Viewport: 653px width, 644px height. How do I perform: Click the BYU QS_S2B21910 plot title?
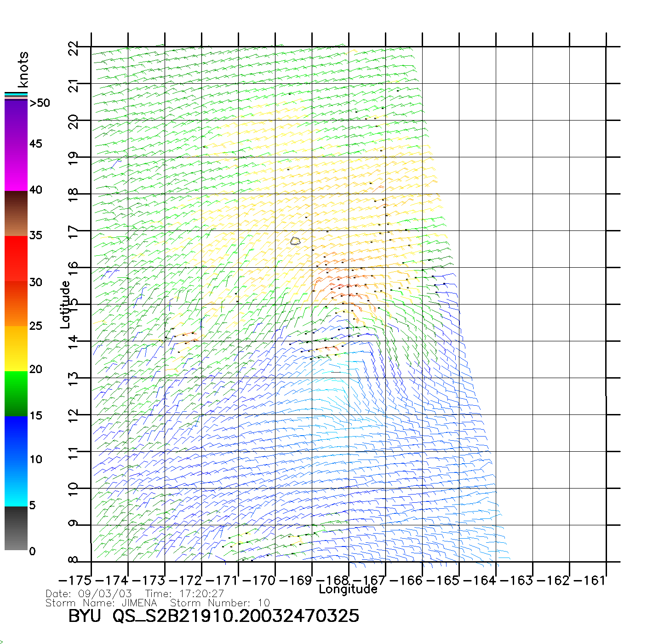click(214, 616)
